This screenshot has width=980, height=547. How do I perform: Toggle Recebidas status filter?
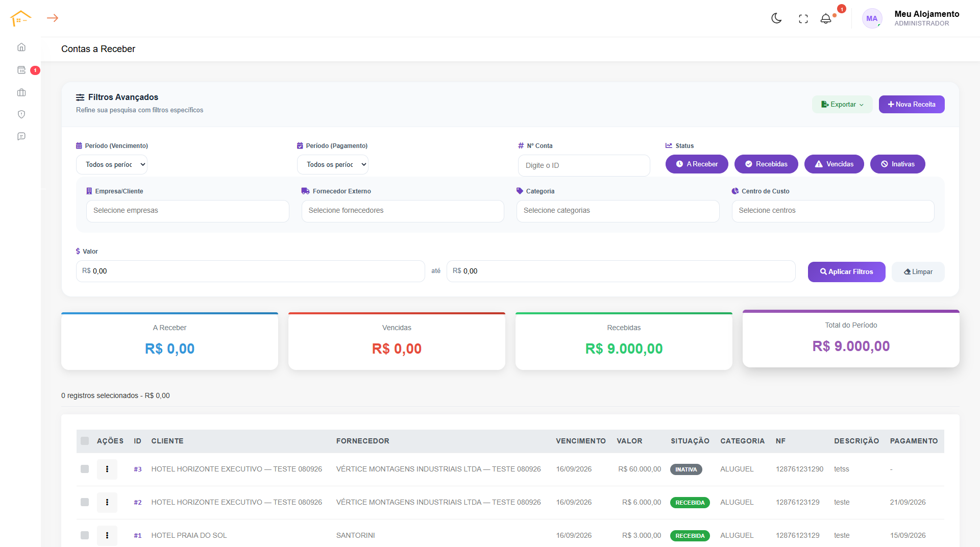pos(766,164)
